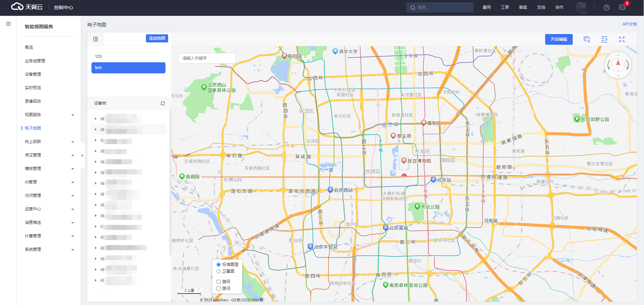The image size is (644, 305).
Task: Open the messages notification icon
Action: coord(622,7)
